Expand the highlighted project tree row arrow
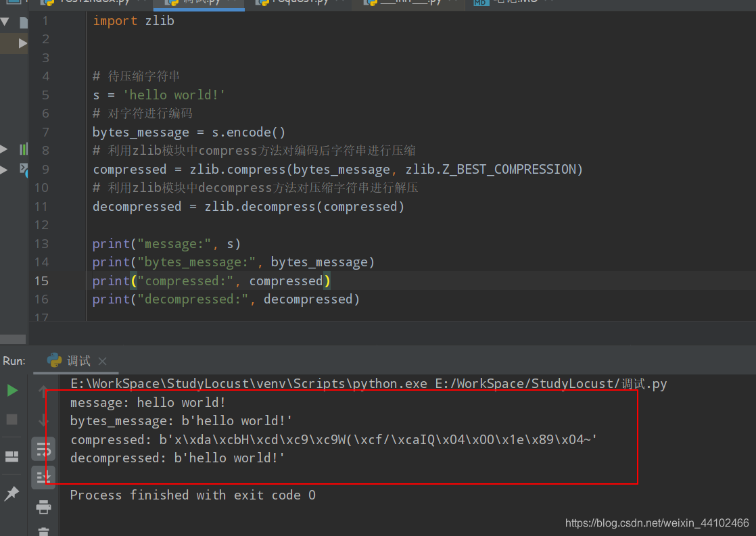756x536 pixels. pyautogui.click(x=22, y=43)
